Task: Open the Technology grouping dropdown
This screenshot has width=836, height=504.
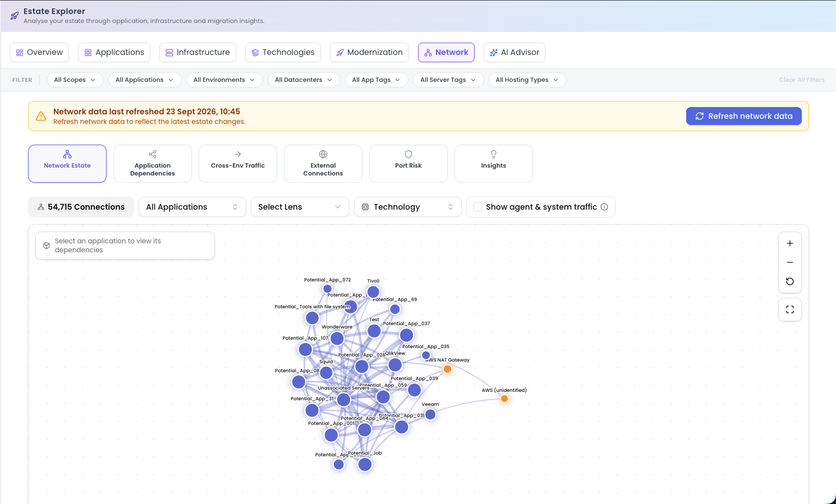Action: (x=408, y=207)
